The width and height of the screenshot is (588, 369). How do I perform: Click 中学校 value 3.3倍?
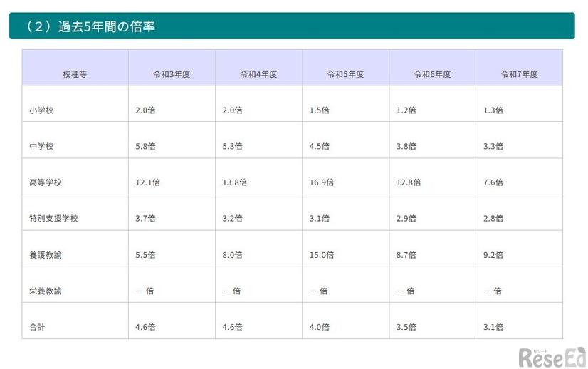(493, 146)
